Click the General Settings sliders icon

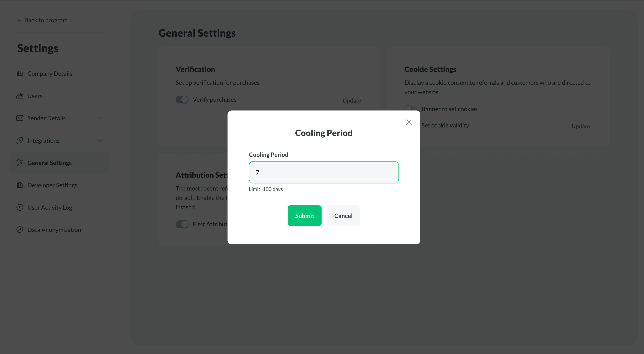[20, 163]
